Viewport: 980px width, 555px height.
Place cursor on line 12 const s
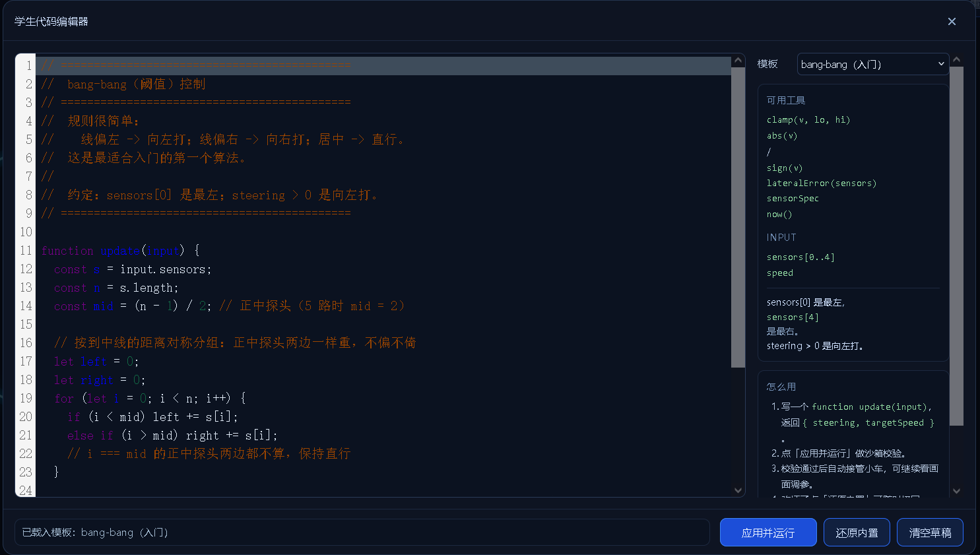(133, 269)
